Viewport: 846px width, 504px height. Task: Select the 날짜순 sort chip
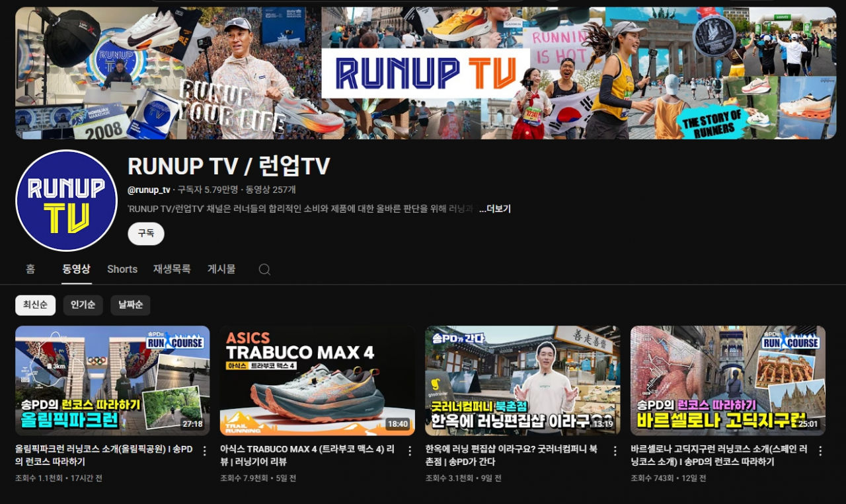(130, 305)
